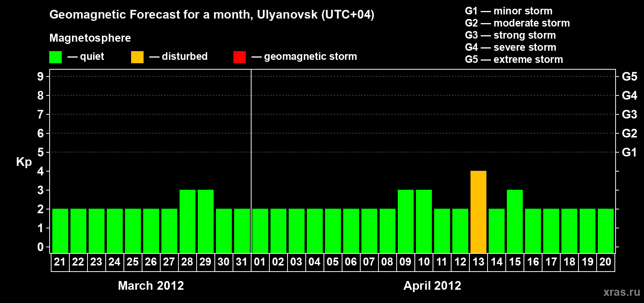
Task: Click the 'quiet' legend label
Action: pos(92,56)
